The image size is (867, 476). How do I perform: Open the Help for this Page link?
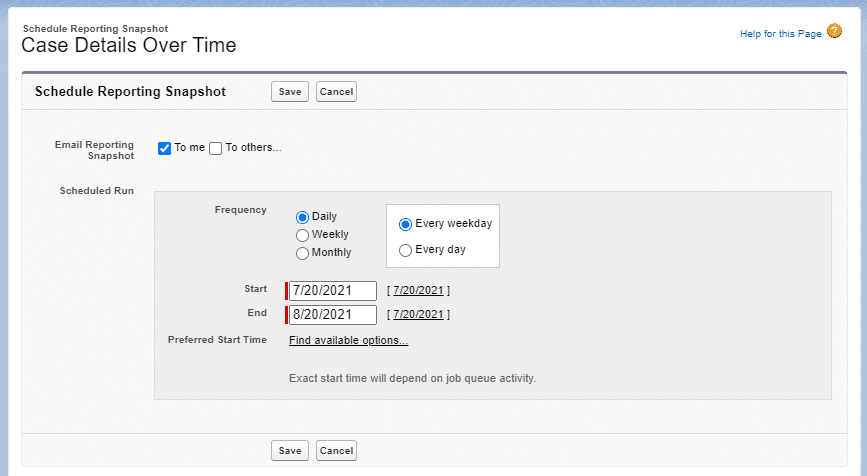[x=780, y=34]
